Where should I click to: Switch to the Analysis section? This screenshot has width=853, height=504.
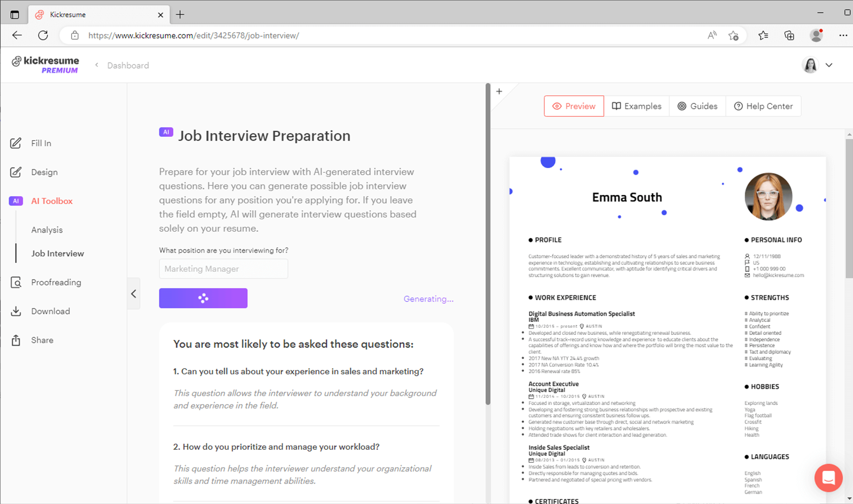47,229
